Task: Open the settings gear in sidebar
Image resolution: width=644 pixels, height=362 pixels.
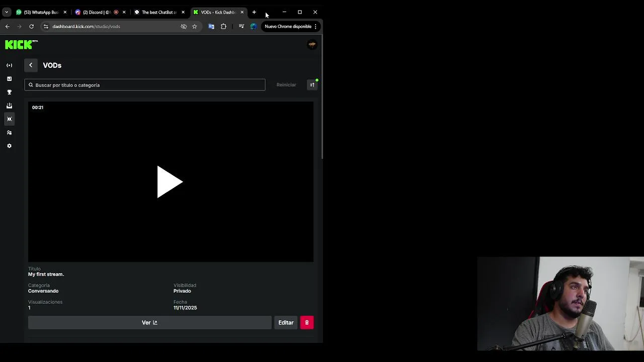Action: coord(9,146)
